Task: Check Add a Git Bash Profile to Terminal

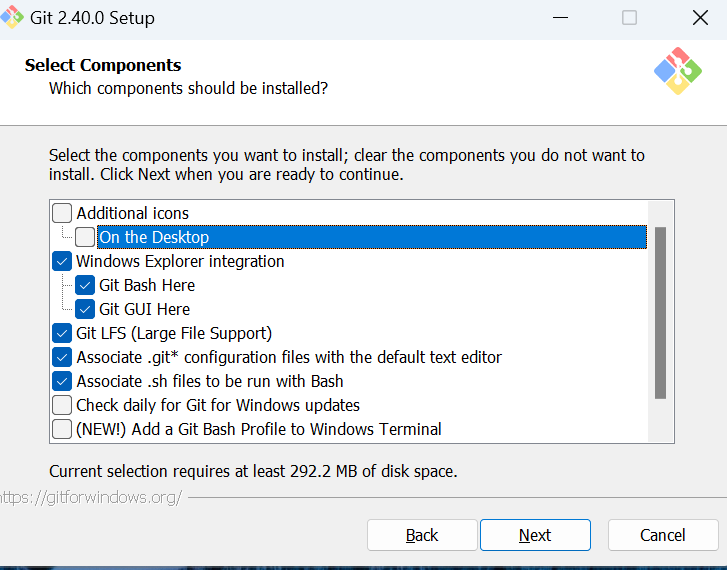Action: (62, 429)
